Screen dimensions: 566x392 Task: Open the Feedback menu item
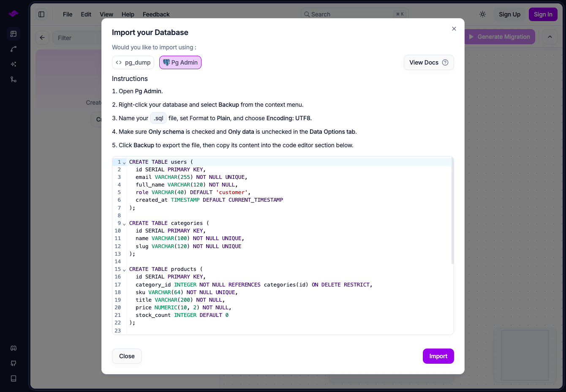(156, 14)
